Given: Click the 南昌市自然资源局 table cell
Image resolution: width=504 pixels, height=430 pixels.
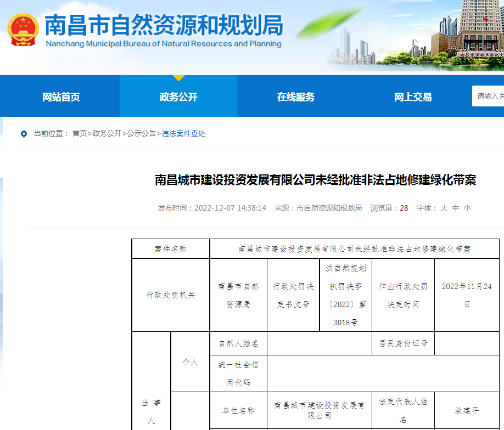Looking at the screenshot, I should [238, 295].
